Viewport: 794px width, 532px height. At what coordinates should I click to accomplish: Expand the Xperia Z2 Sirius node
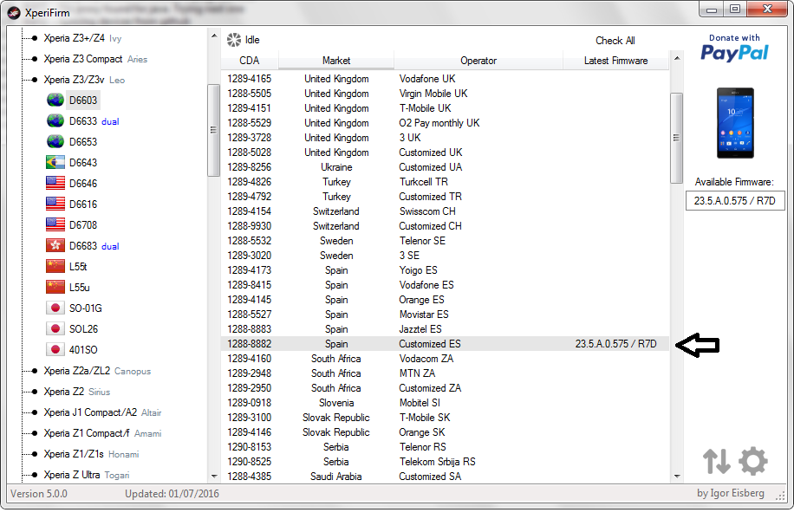(32, 392)
